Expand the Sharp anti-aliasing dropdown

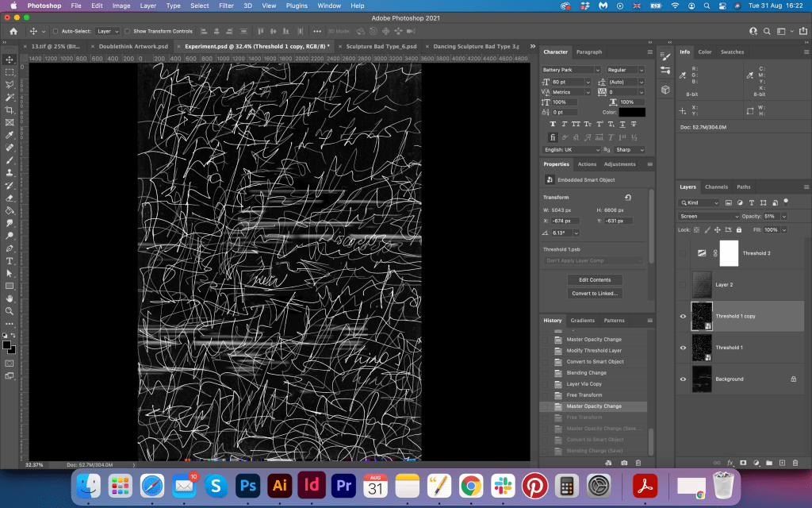click(630, 149)
